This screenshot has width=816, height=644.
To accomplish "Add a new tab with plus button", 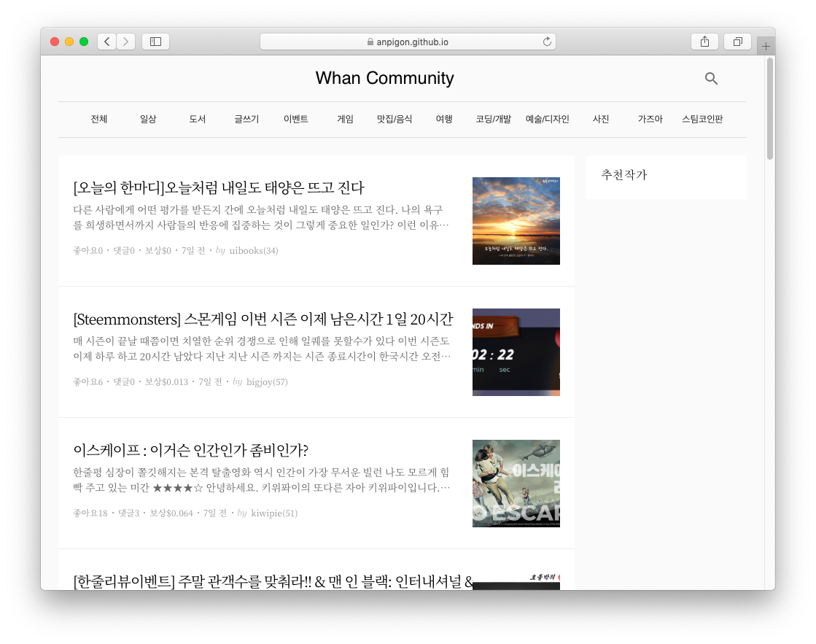I will 766,46.
